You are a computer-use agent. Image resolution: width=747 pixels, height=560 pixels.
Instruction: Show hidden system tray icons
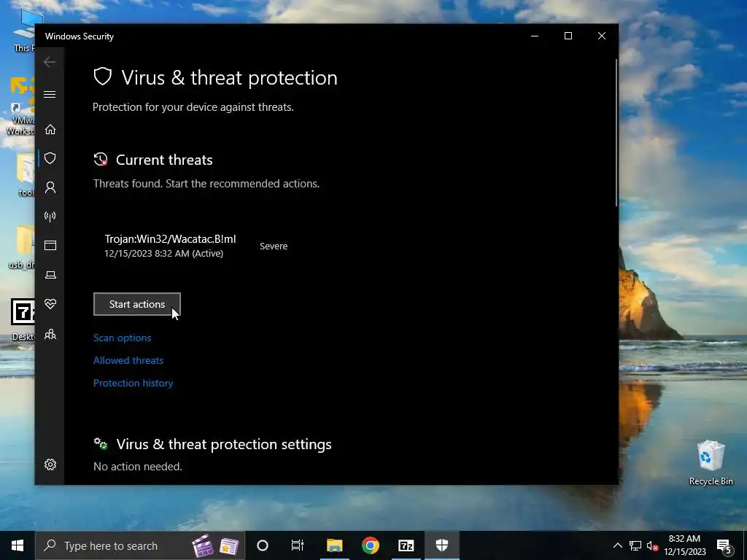(x=617, y=545)
